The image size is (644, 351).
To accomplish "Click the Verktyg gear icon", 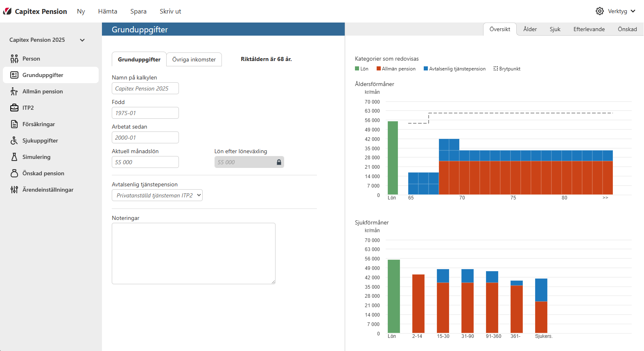I will click(x=599, y=11).
